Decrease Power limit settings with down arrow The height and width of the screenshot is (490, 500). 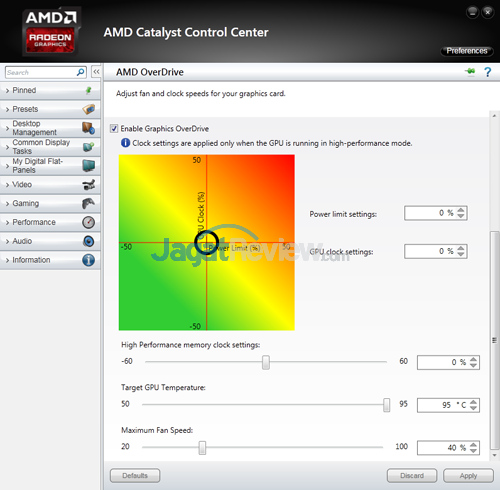point(461,216)
